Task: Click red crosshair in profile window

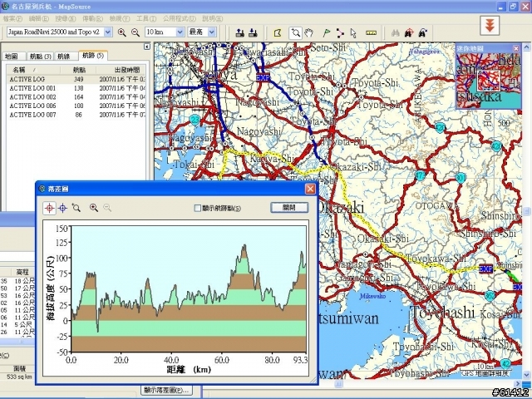Action: pyautogui.click(x=50, y=208)
